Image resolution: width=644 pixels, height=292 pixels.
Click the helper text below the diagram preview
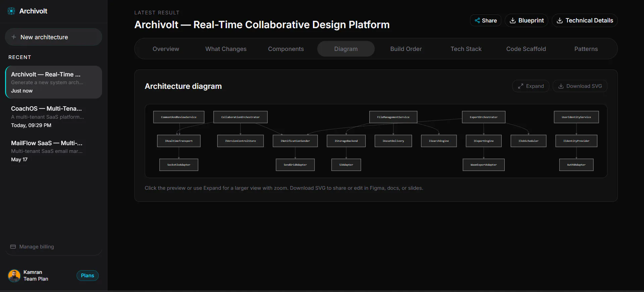(284, 188)
